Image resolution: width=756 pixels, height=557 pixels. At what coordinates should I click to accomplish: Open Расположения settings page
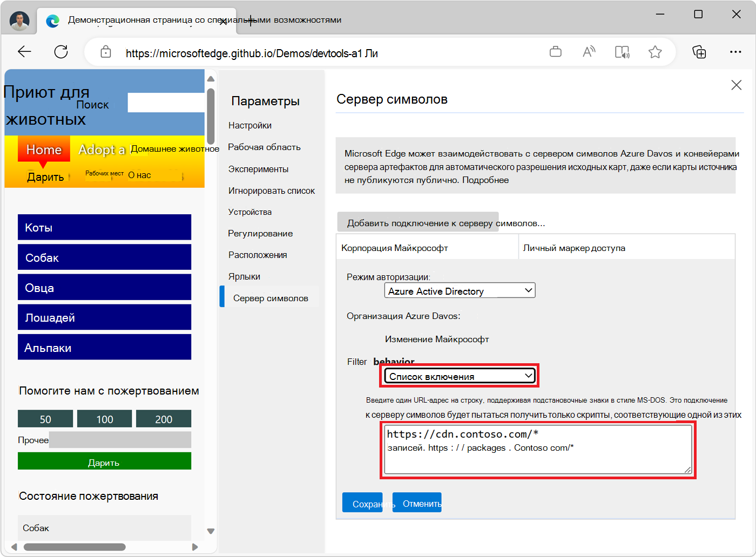coord(258,255)
